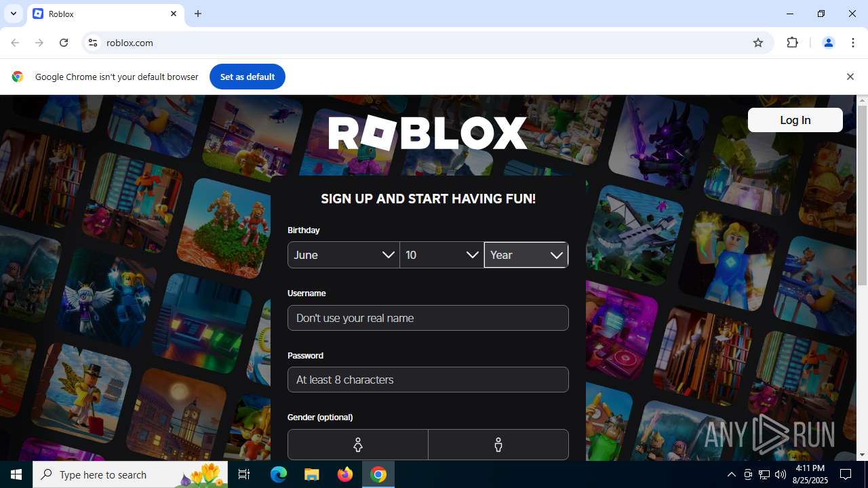Open File Explorer from the taskbar
Screen dimensions: 868x488
(x=312, y=474)
